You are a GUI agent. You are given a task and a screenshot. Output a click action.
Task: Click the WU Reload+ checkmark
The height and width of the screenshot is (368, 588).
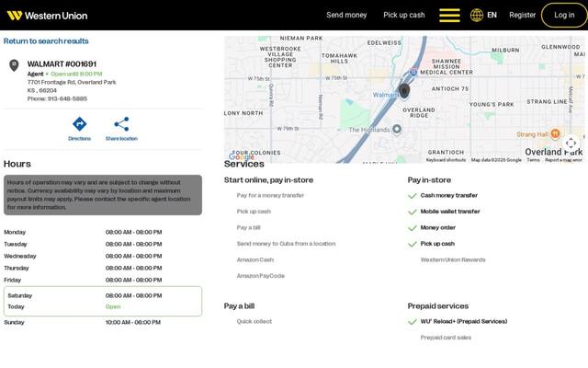413,322
